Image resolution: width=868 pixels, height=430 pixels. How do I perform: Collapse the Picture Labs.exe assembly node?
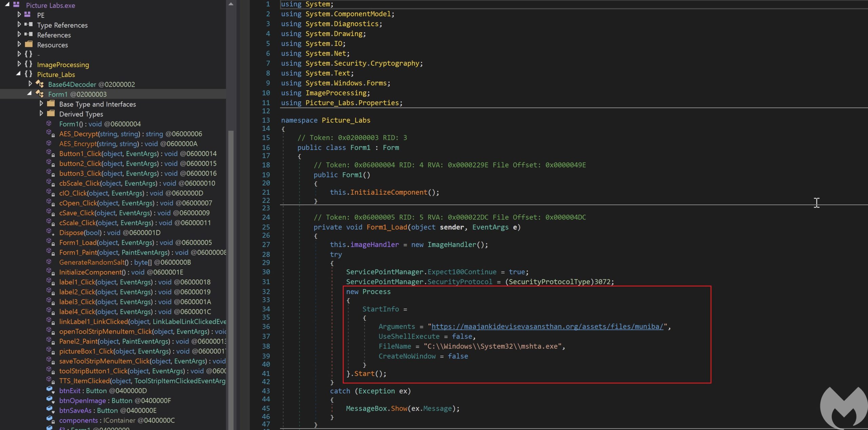[x=7, y=4]
